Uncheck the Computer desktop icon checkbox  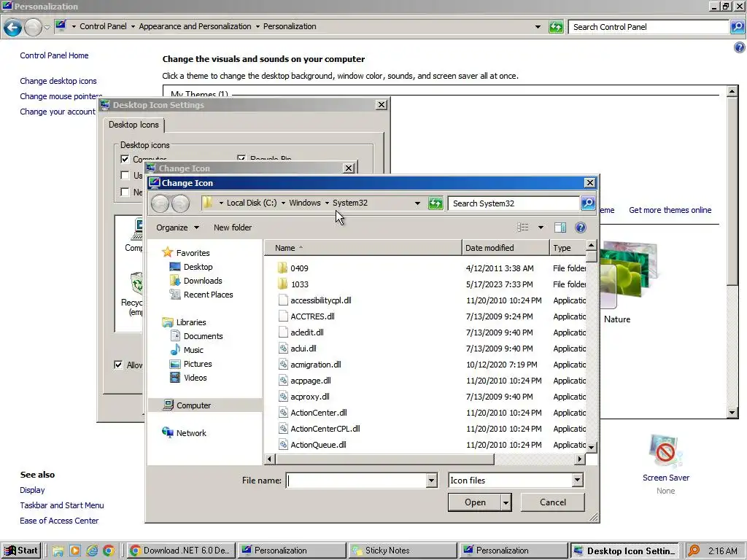pyautogui.click(x=125, y=159)
